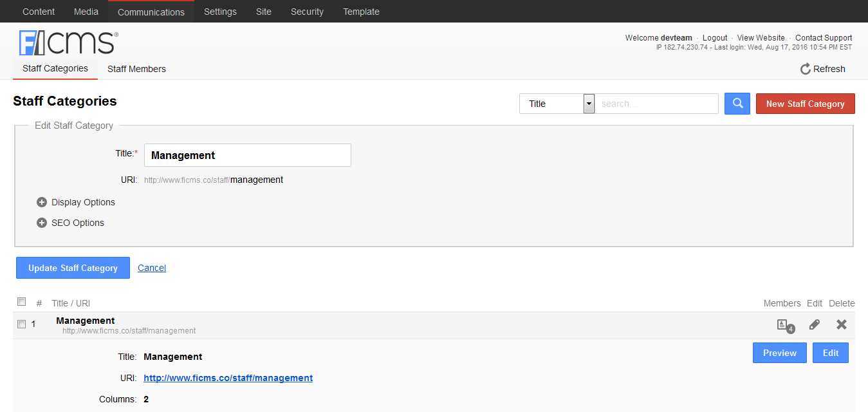Click the magnifier search button
Image resolution: width=868 pixels, height=412 pixels.
(x=737, y=104)
